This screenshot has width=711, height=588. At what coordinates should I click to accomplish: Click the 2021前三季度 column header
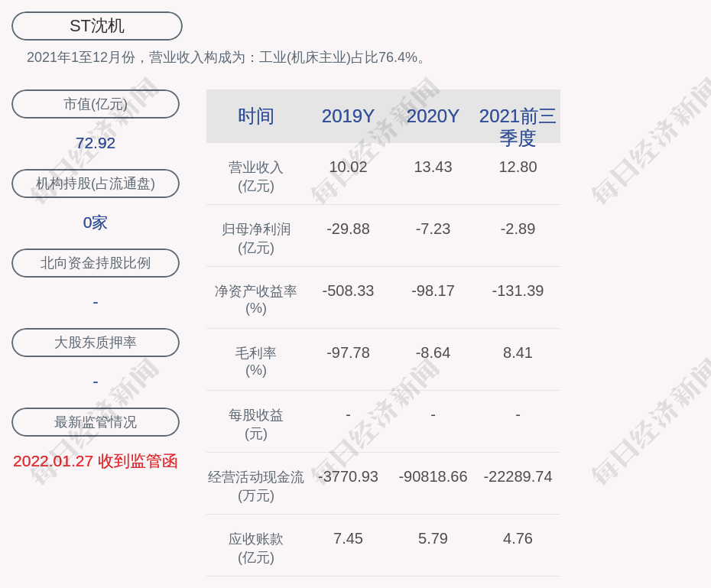[518, 127]
